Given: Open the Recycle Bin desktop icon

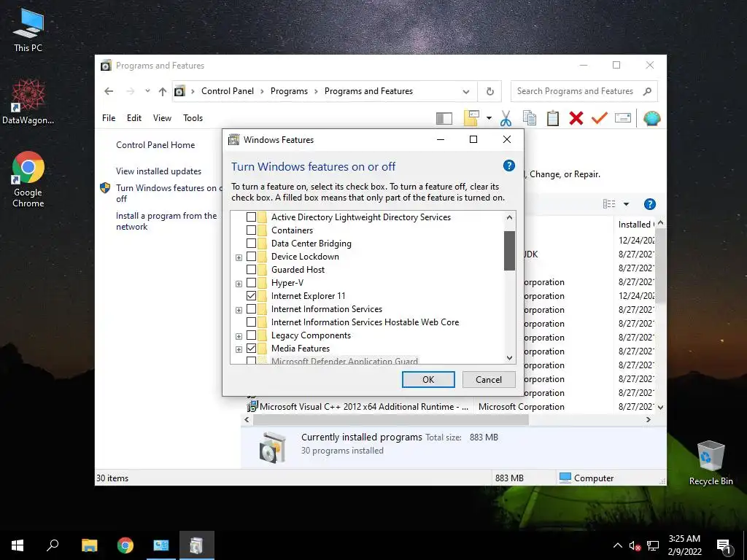Looking at the screenshot, I should [x=711, y=463].
